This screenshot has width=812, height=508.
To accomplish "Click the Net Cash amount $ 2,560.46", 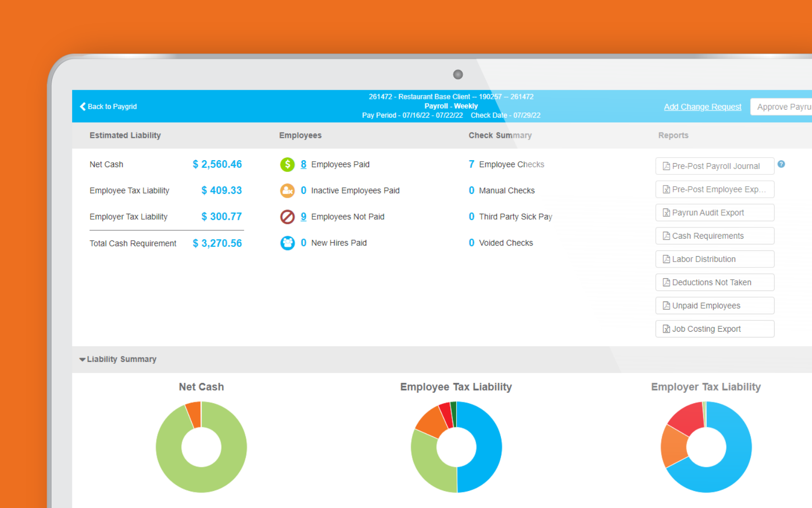I will [x=217, y=164].
